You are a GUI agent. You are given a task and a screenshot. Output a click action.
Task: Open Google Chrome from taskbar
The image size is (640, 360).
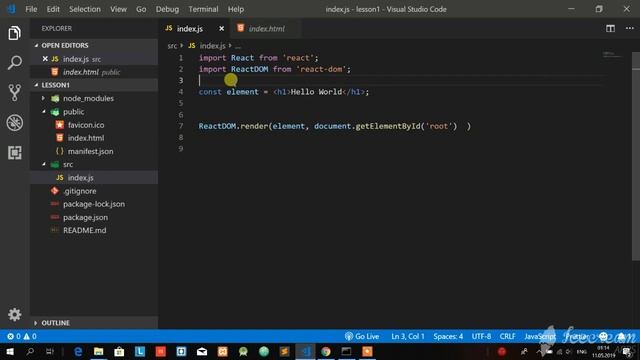point(326,351)
